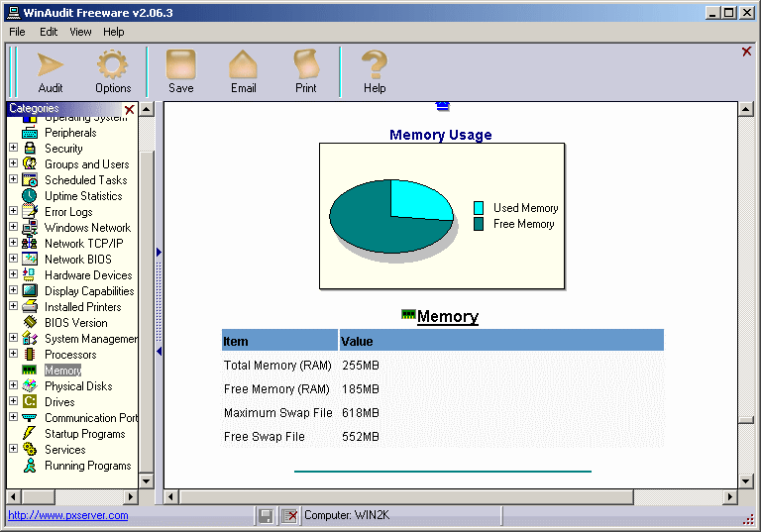Expand the Security tree node
This screenshot has width=761, height=532.
point(13,149)
